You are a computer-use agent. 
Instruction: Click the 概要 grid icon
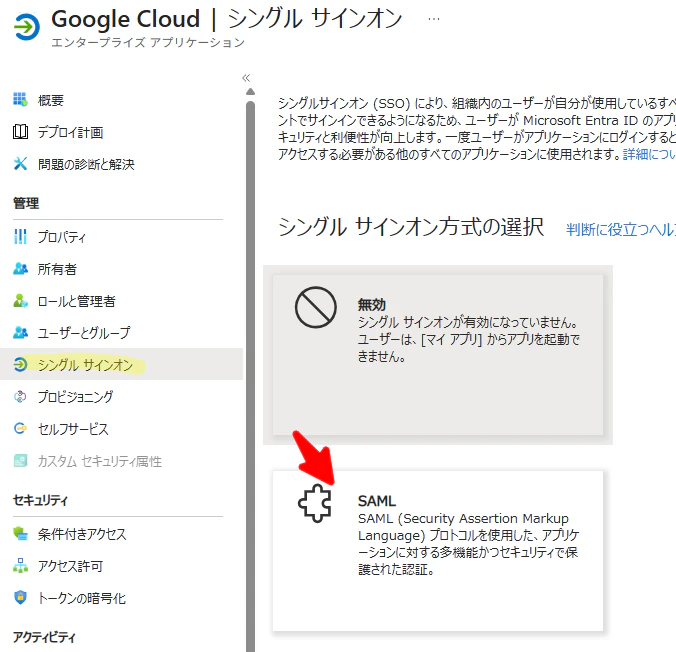pyautogui.click(x=20, y=100)
